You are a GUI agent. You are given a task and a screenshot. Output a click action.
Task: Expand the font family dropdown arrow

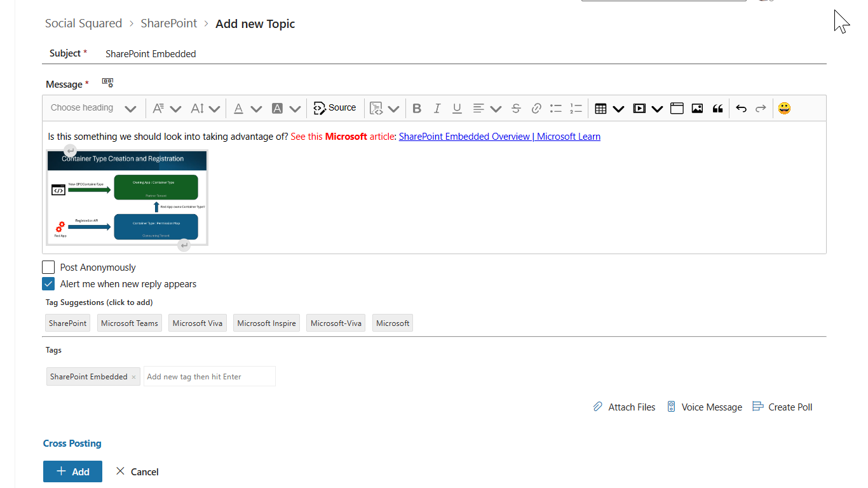[x=175, y=109]
